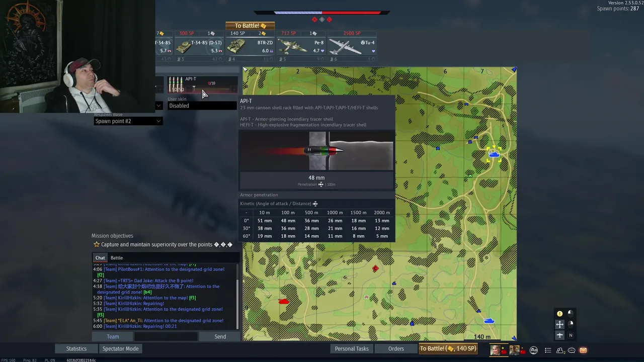
Task: Click the '2000 m' column header
Action: (x=382, y=213)
